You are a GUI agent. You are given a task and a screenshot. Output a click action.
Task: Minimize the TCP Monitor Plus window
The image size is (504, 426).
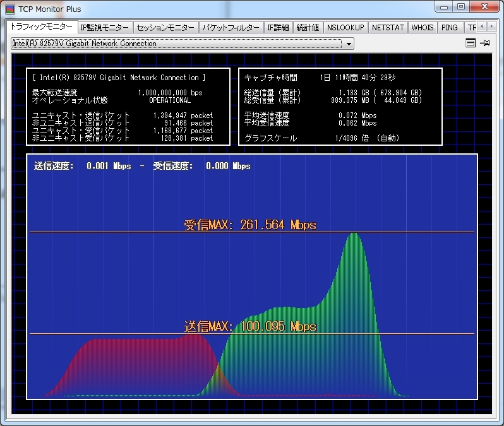point(444,7)
